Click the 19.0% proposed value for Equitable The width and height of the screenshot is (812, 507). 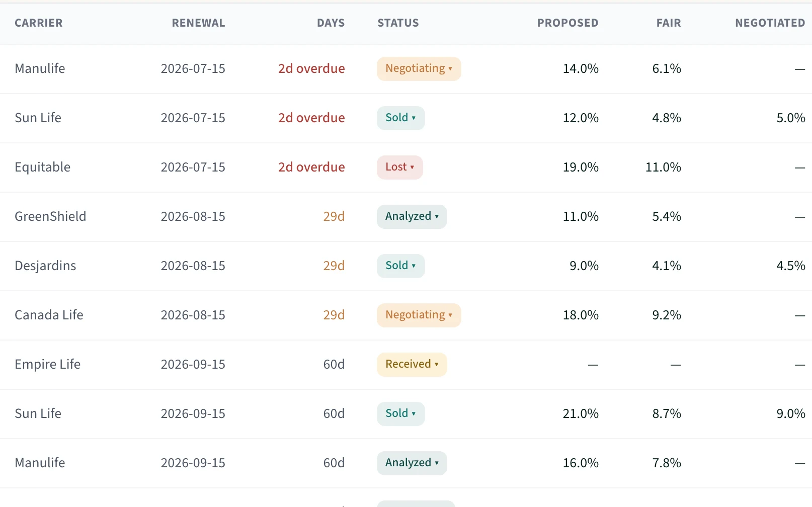tap(581, 167)
